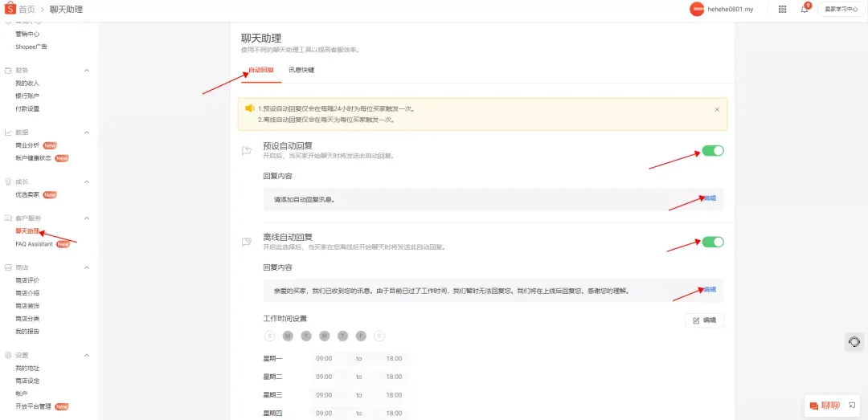Click the hehehe0801.my account avatar
This screenshot has height=420, width=868.
[x=697, y=9]
